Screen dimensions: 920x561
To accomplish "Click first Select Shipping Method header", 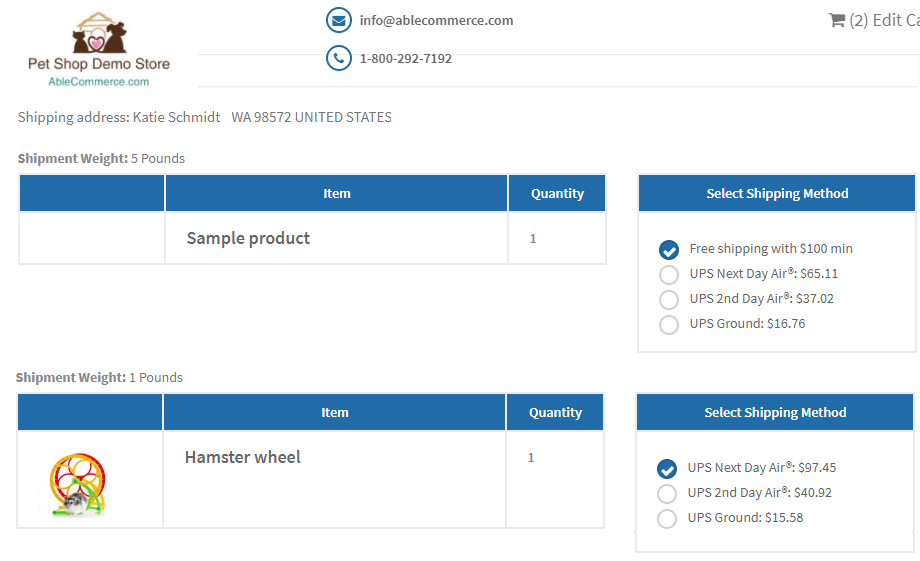I will (777, 193).
